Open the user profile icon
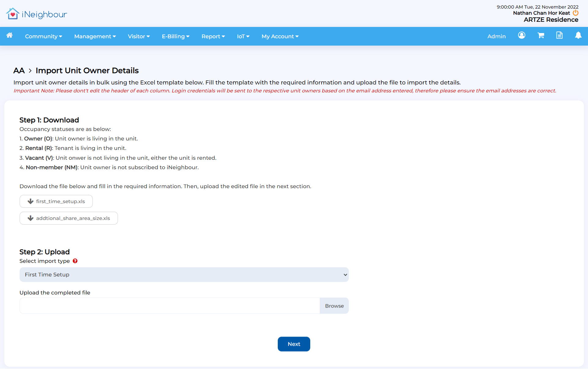This screenshot has height=369, width=588. tap(522, 35)
